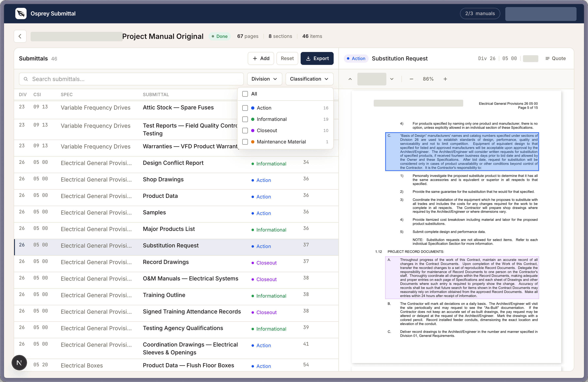Check the Maintenance Material filter checkbox

pos(245,142)
